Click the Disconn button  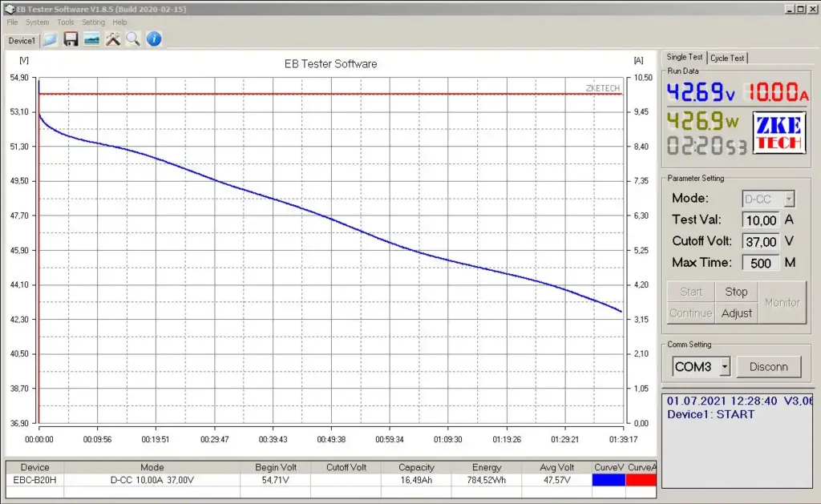(768, 367)
